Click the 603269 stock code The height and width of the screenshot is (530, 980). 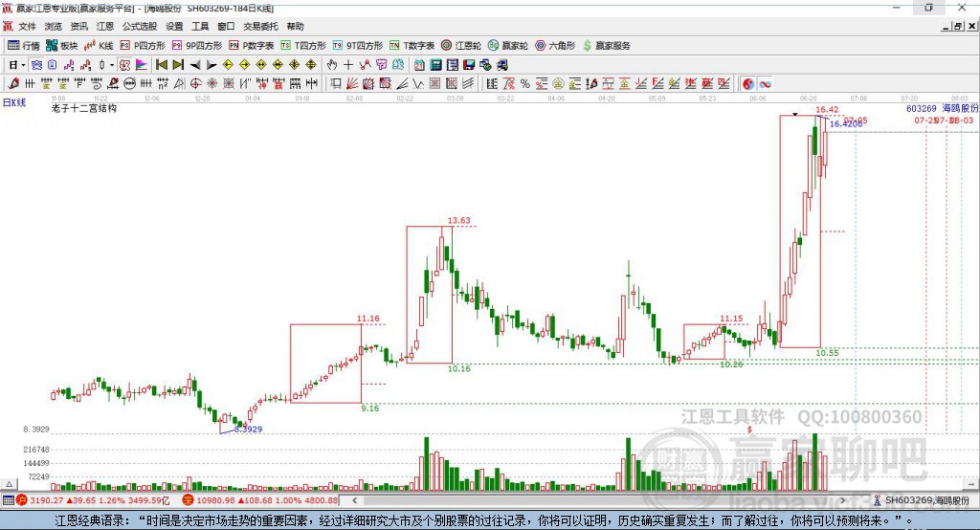pos(922,109)
